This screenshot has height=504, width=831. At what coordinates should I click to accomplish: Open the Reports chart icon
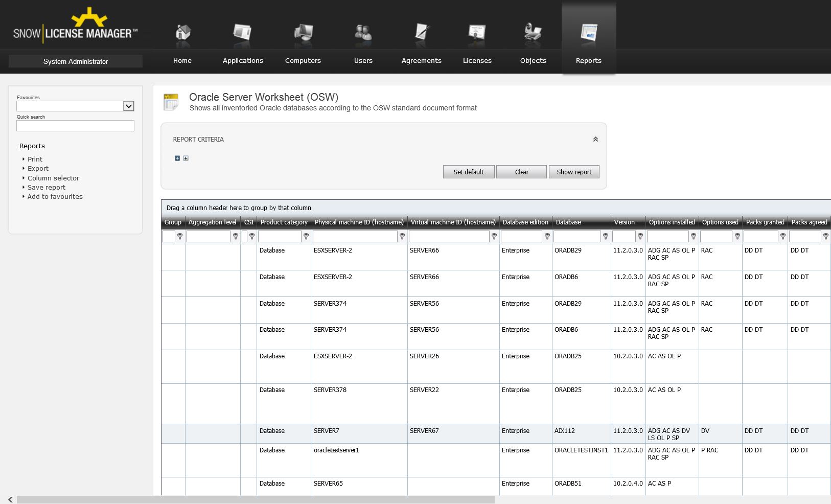click(x=589, y=33)
